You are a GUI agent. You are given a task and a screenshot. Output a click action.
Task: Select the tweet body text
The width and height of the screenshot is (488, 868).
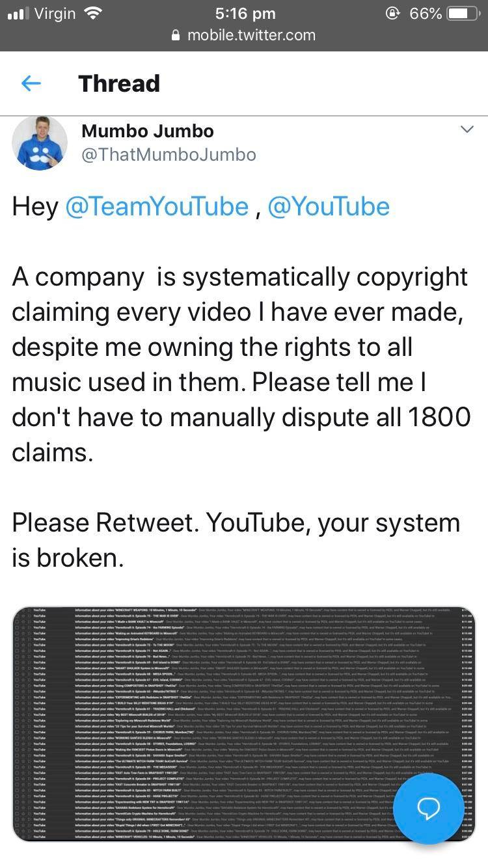241,364
